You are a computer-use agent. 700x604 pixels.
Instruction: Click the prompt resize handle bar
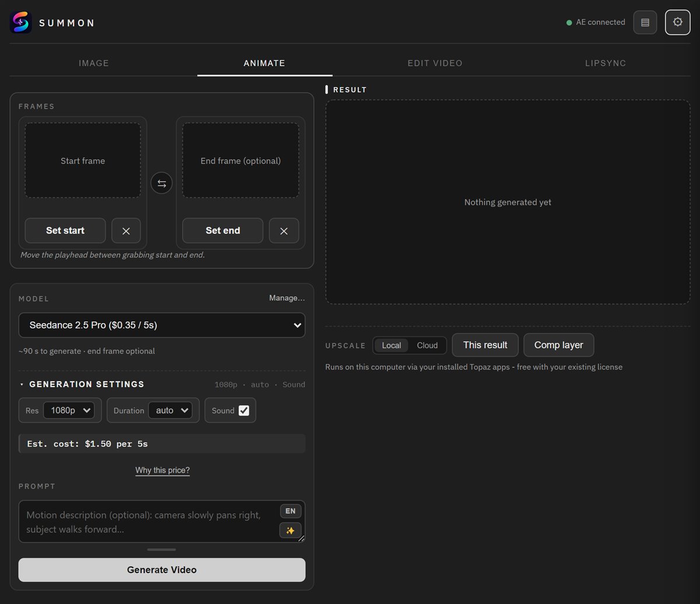[162, 549]
